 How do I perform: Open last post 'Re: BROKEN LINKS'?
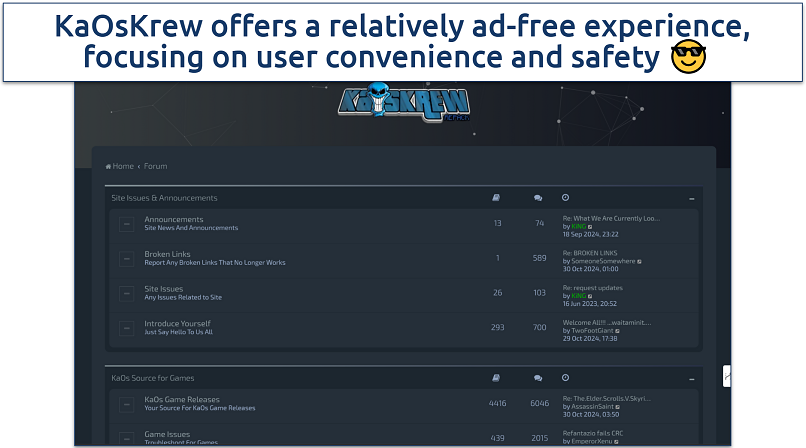tap(590, 253)
